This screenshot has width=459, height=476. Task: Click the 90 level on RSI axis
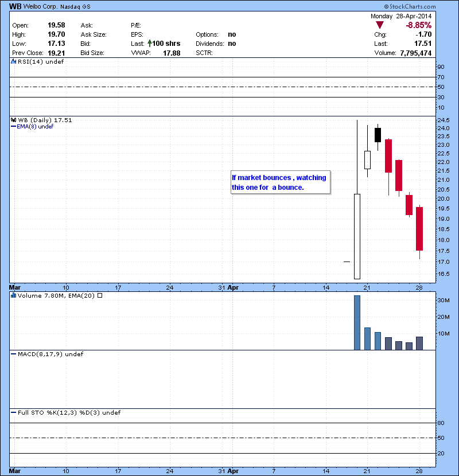pyautogui.click(x=441, y=67)
